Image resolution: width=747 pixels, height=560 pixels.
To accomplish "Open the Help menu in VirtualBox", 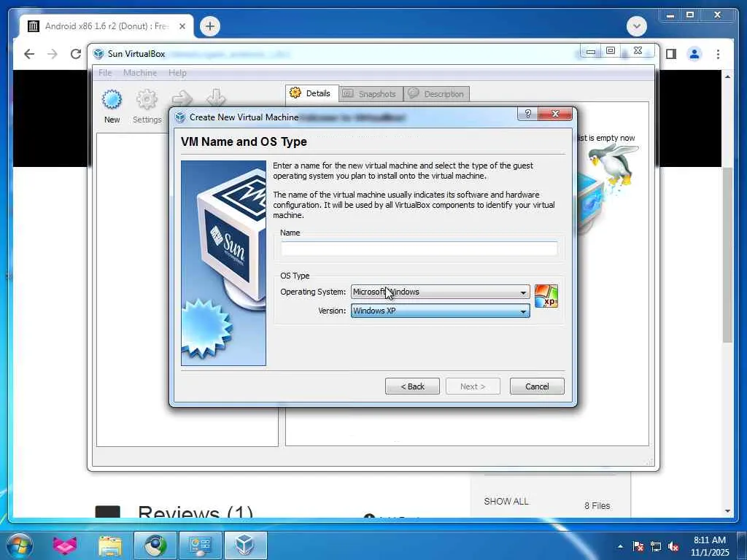I will click(177, 73).
